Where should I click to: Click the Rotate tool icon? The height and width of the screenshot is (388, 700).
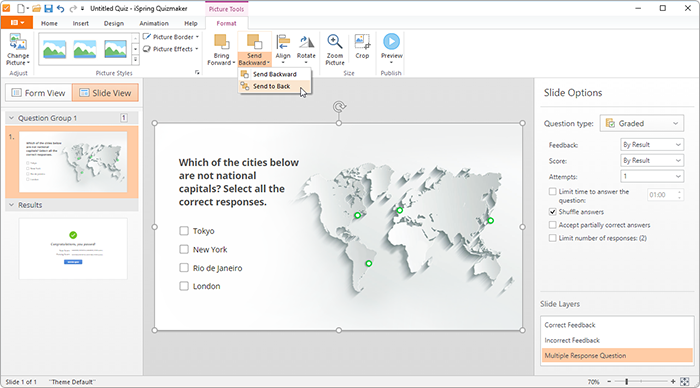(x=306, y=42)
